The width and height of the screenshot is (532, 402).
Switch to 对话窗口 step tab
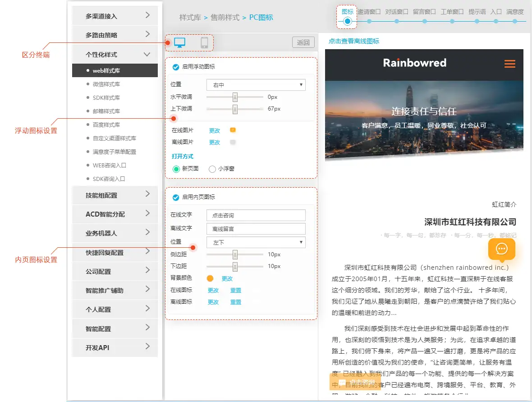point(397,12)
